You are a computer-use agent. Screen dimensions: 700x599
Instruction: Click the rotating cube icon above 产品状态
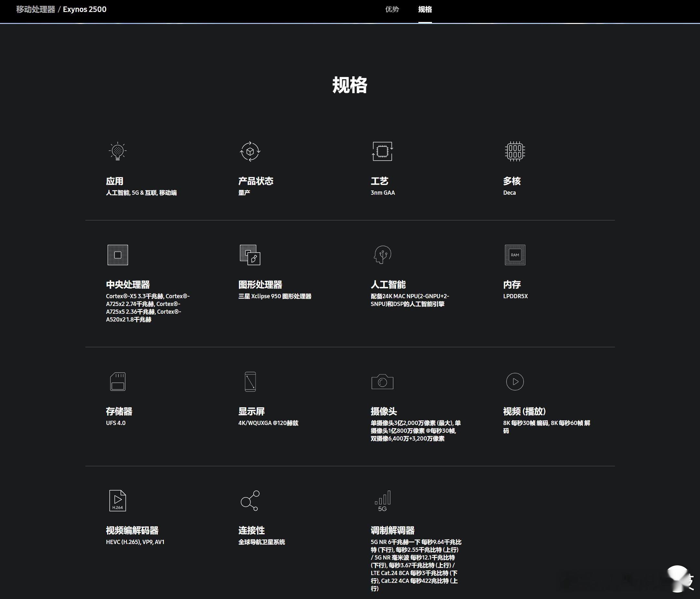click(x=250, y=151)
